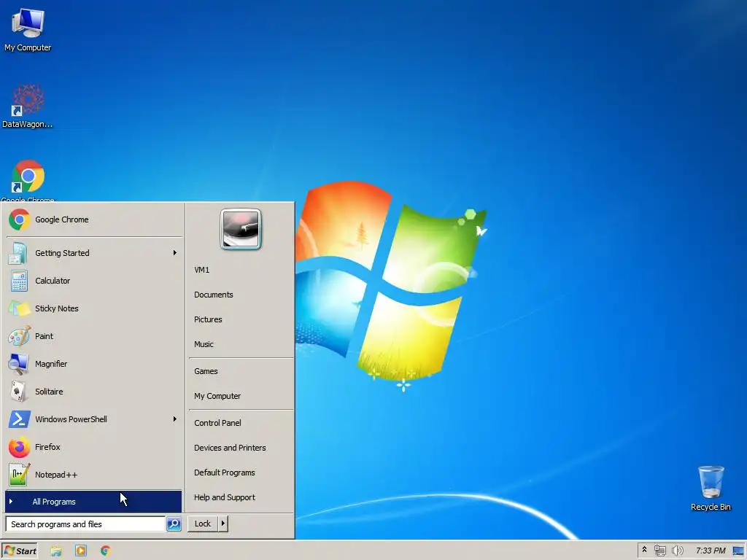Start Solitaire from the Start menu

coord(94,392)
